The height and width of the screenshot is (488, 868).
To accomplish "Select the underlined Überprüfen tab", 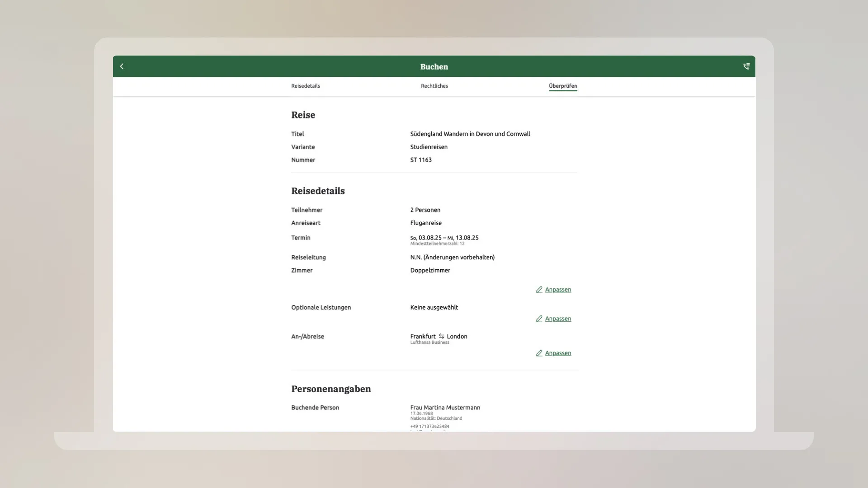I will (563, 86).
